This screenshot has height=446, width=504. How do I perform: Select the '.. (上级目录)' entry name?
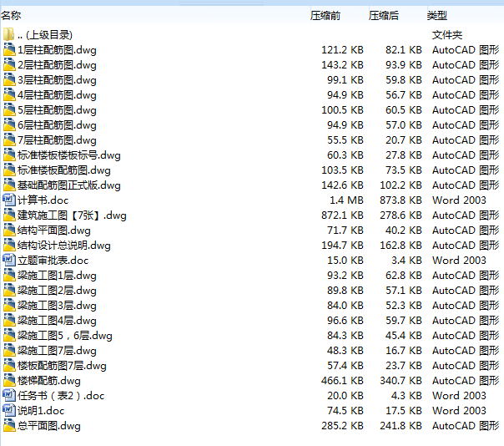[45, 35]
